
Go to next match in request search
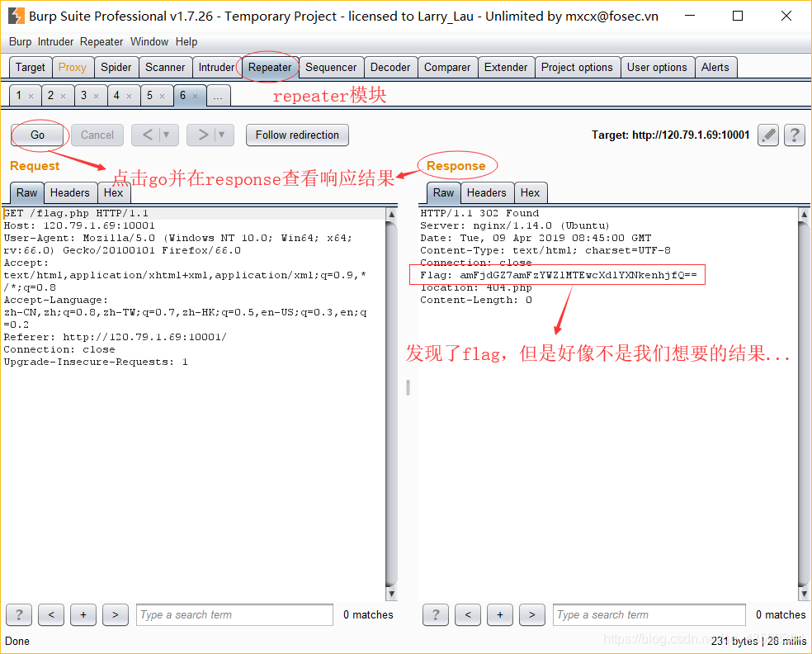(x=116, y=615)
